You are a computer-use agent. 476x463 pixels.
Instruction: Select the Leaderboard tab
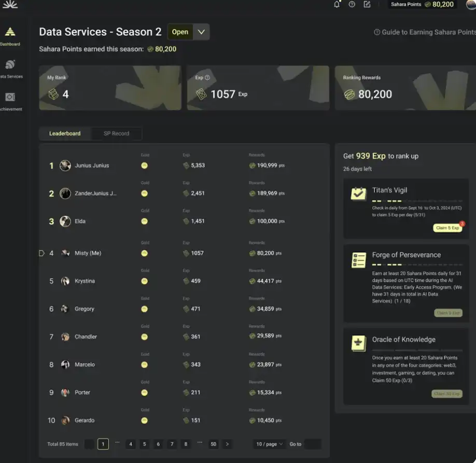click(65, 133)
